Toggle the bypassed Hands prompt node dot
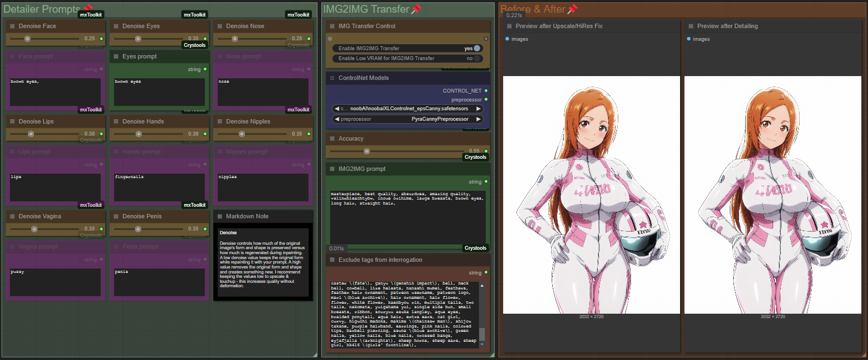The image size is (868, 360). click(116, 152)
